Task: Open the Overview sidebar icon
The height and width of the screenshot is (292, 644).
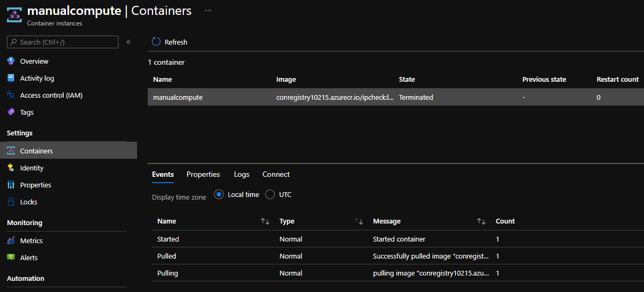Action: 11,61
